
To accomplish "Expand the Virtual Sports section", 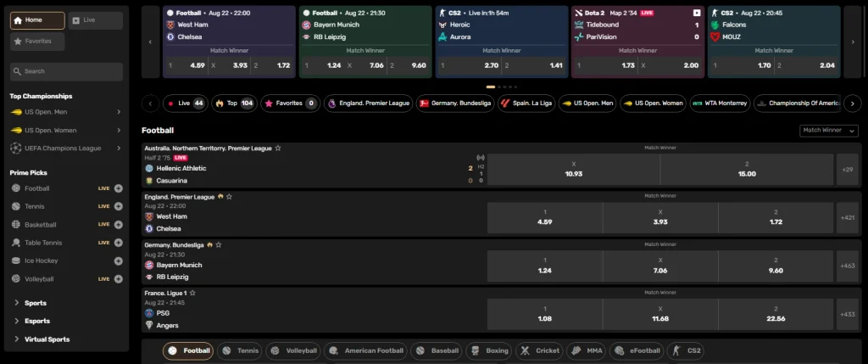I will click(47, 339).
